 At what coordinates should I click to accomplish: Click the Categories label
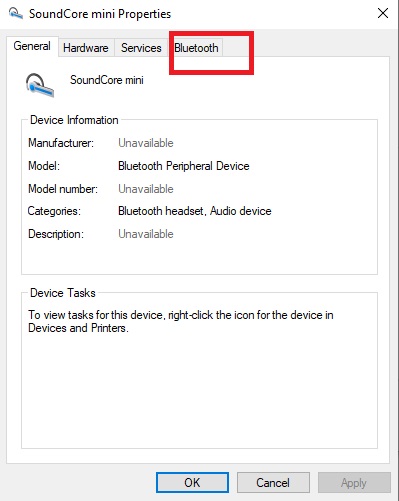(x=54, y=211)
